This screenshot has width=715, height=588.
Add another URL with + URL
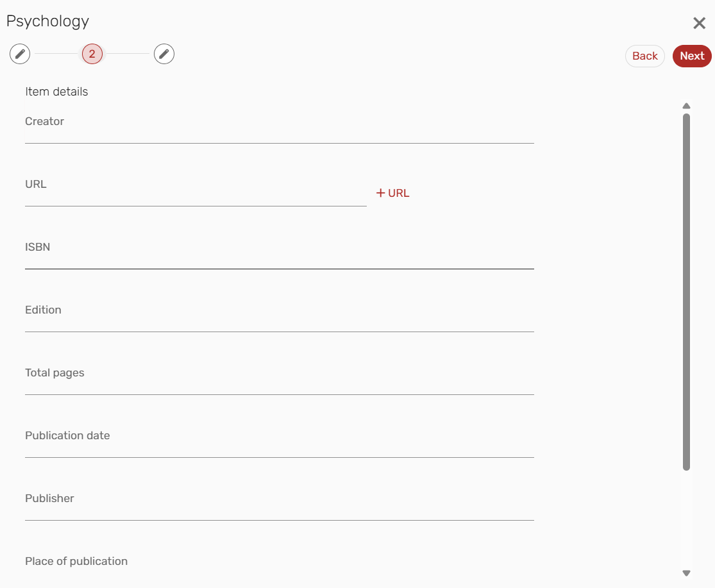[x=392, y=193]
